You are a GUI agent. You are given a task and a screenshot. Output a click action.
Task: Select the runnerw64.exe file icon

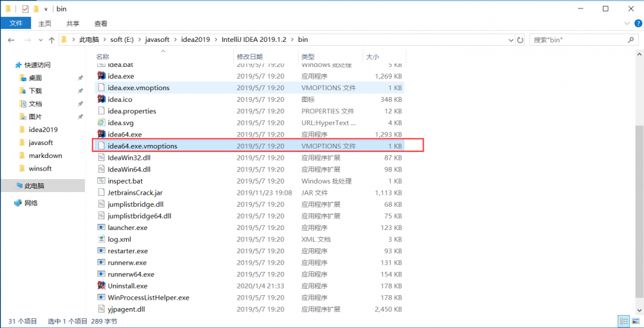pos(101,274)
